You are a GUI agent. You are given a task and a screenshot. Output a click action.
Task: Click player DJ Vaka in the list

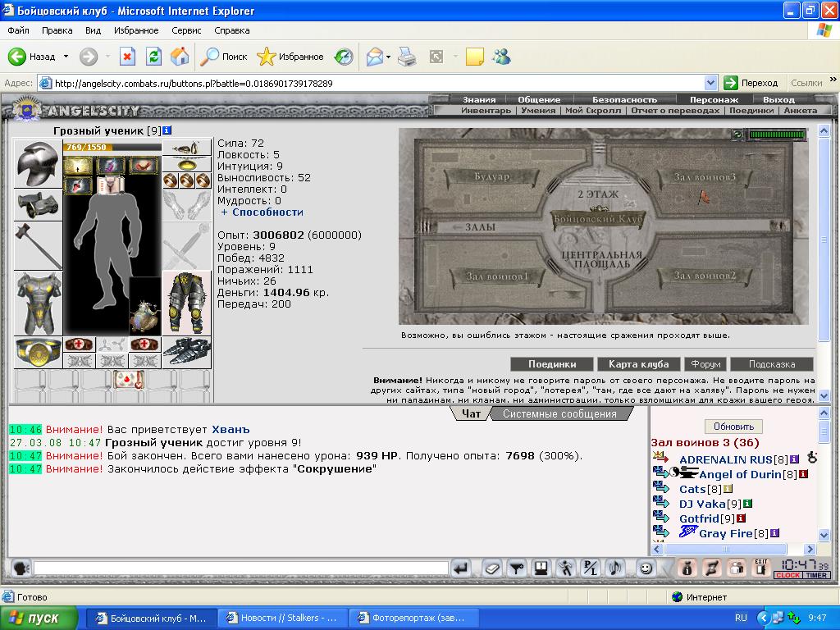[x=702, y=504]
